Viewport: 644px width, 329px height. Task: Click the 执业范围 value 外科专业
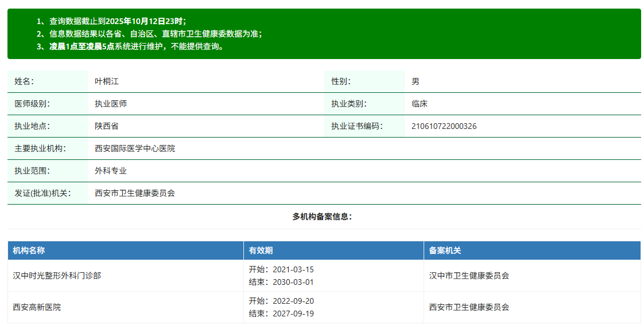111,171
